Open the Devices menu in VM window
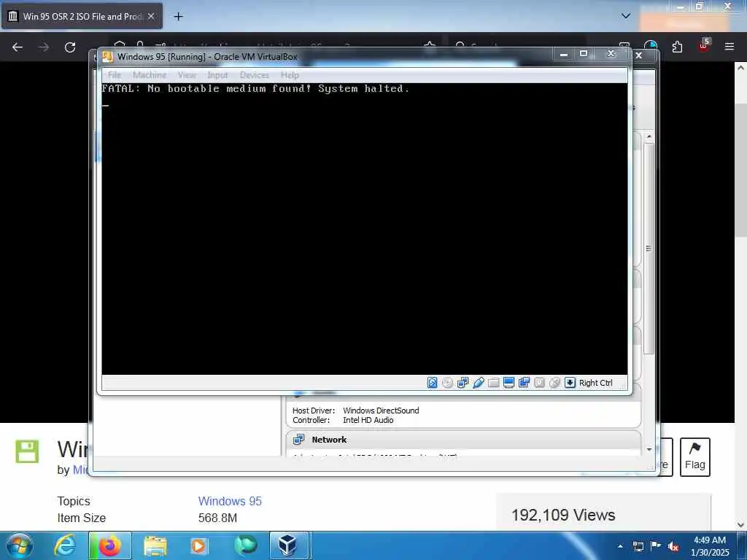 [x=255, y=75]
